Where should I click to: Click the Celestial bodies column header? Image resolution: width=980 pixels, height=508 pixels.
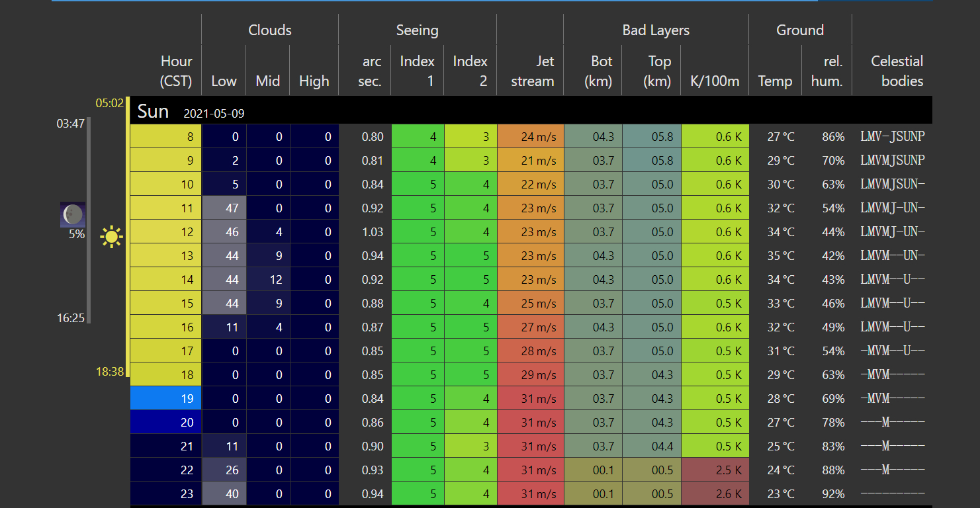[897, 71]
